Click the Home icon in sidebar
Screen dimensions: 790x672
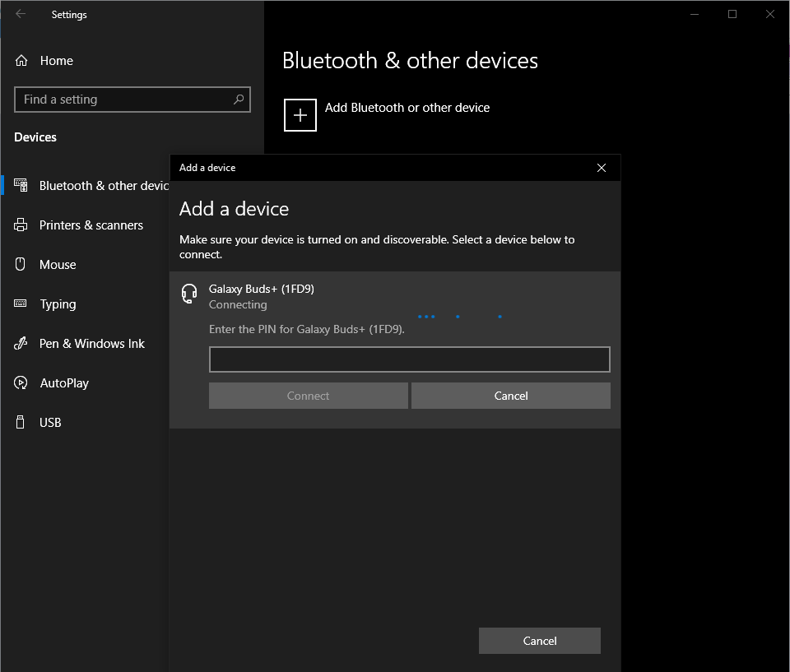(x=22, y=61)
